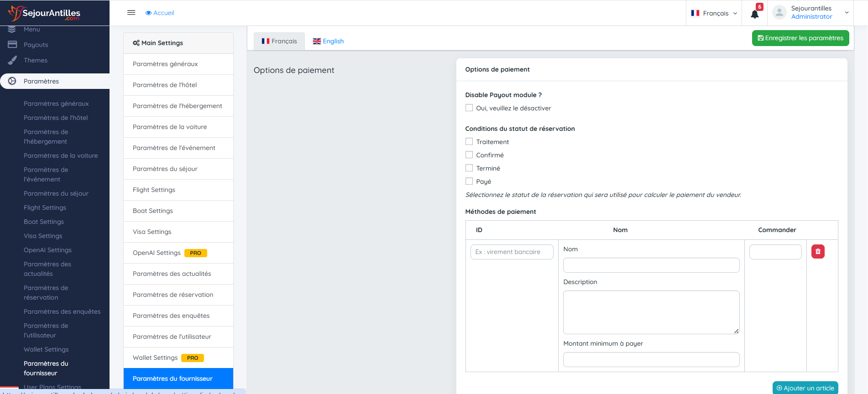
Task: Click the Payouts card icon in sidebar
Action: [x=12, y=45]
